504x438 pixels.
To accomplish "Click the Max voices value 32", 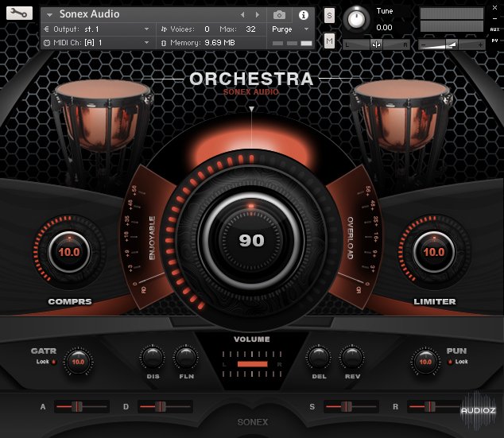I will (250, 29).
